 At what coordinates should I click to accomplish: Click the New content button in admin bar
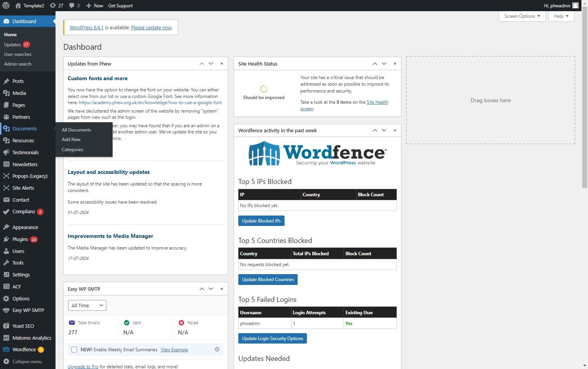pos(94,5)
